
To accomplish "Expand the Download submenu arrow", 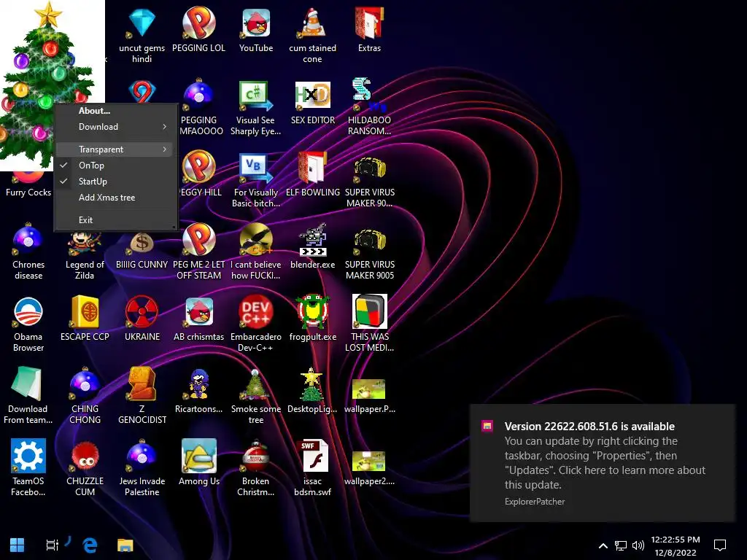I will [164, 127].
